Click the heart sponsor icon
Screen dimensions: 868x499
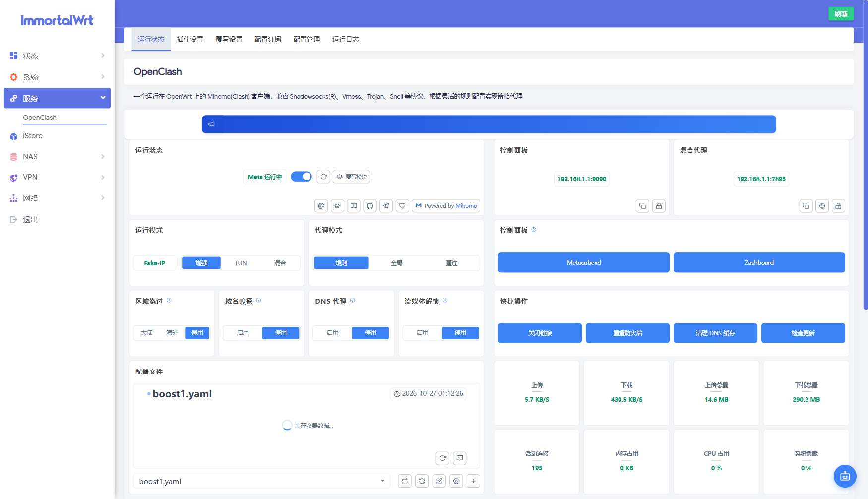pos(402,206)
